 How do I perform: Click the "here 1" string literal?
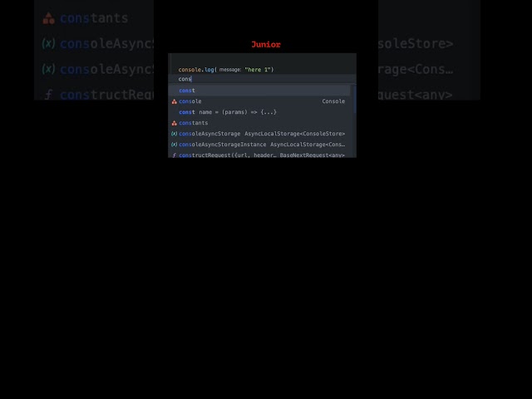[258, 70]
